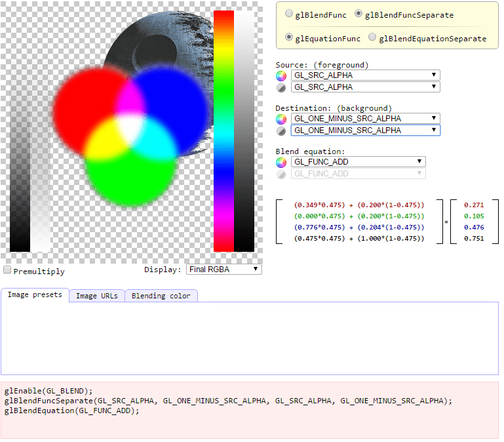The height and width of the screenshot is (442, 504).
Task: Click the glBlendEquation(GL_FUNC_ADD); code line
Action: [x=71, y=411]
